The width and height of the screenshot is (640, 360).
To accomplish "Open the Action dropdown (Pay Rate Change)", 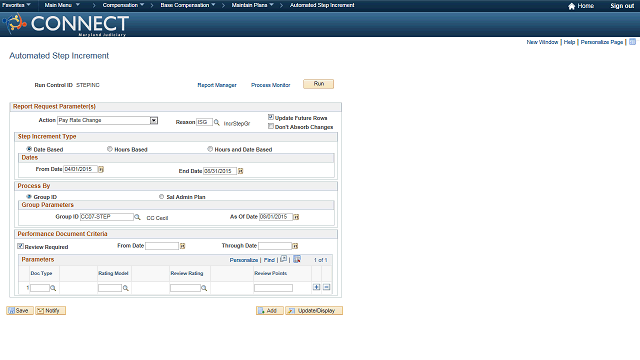I will (x=108, y=120).
